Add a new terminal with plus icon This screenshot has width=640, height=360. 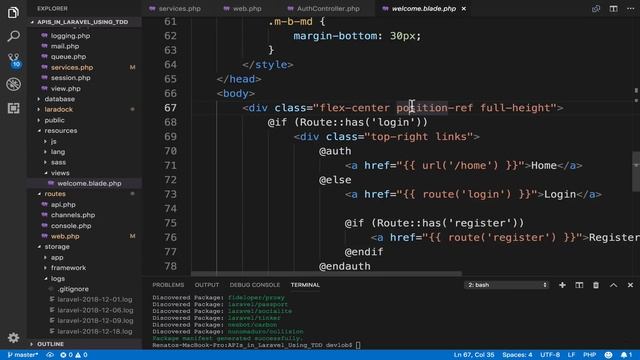tap(562, 285)
